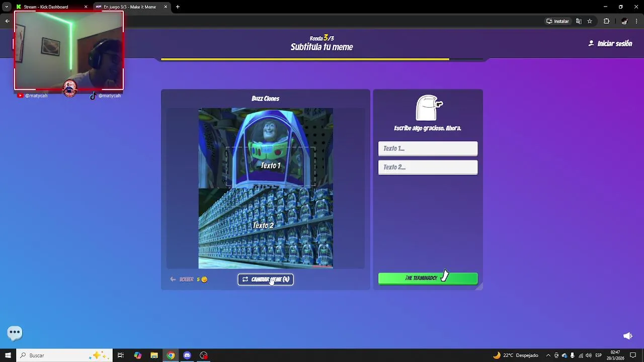Close the Make it Meme tab

pyautogui.click(x=166, y=7)
